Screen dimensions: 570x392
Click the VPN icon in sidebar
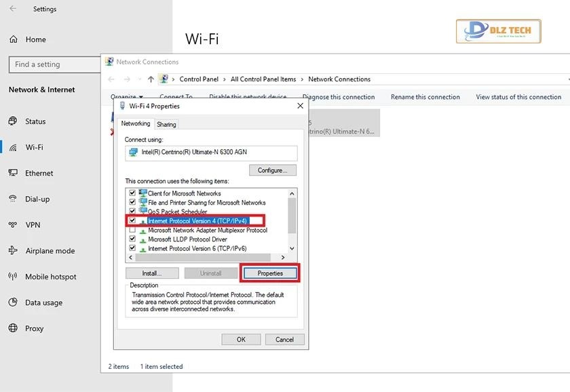coord(13,224)
